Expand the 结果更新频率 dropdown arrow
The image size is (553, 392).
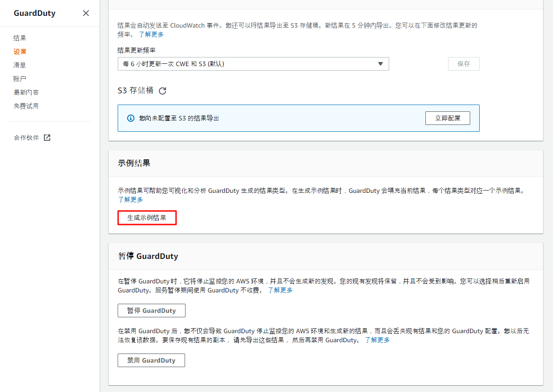coord(381,64)
